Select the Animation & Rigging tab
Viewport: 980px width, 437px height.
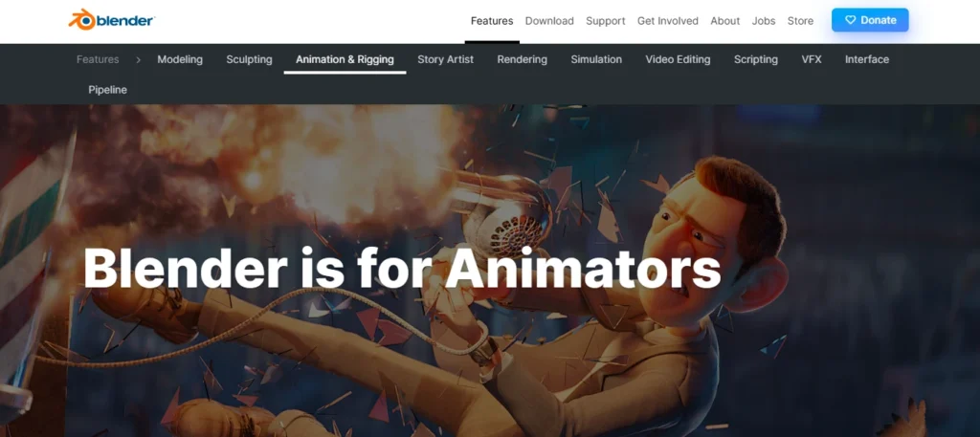pyautogui.click(x=345, y=59)
